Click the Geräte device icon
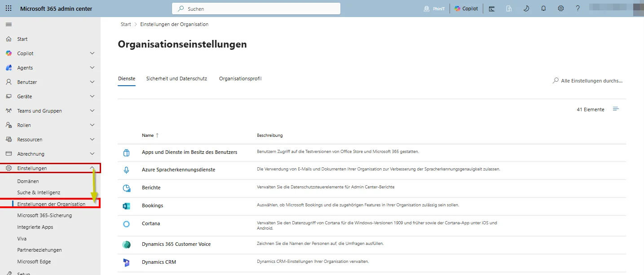The image size is (644, 275). (x=9, y=96)
